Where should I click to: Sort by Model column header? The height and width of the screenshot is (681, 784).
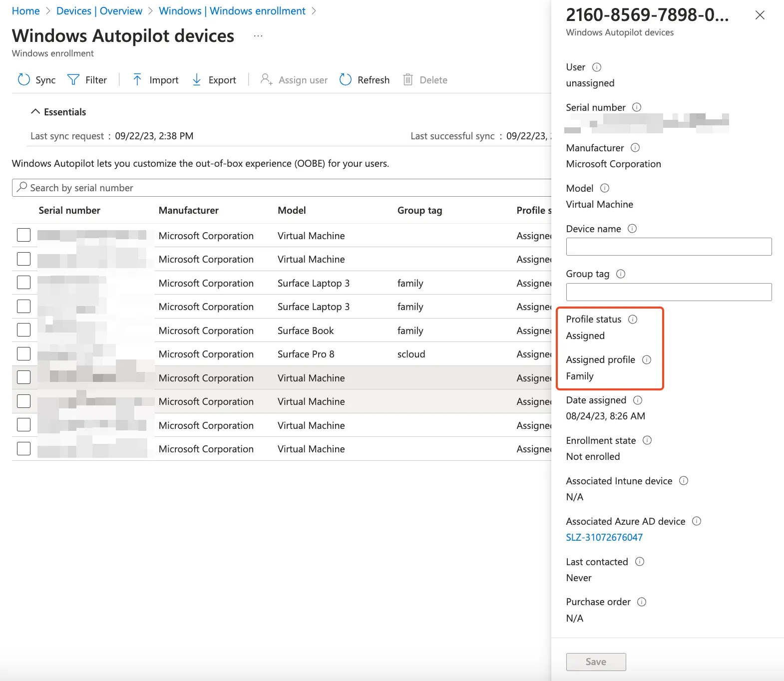point(292,210)
